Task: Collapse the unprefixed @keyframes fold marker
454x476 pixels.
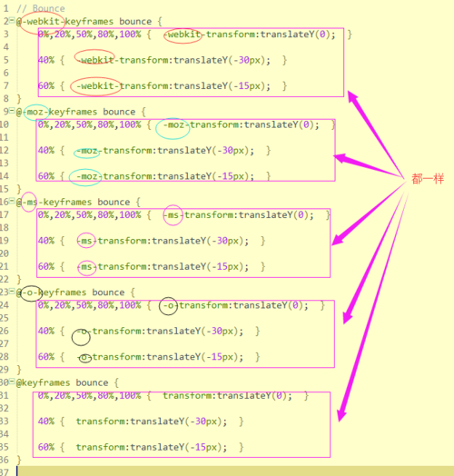Action: pos(12,382)
